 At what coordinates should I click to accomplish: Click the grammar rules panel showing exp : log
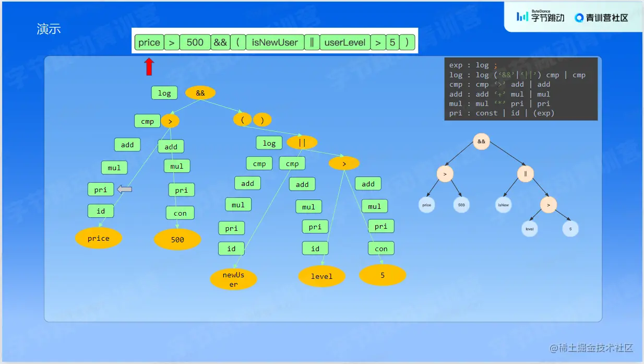pos(521,89)
